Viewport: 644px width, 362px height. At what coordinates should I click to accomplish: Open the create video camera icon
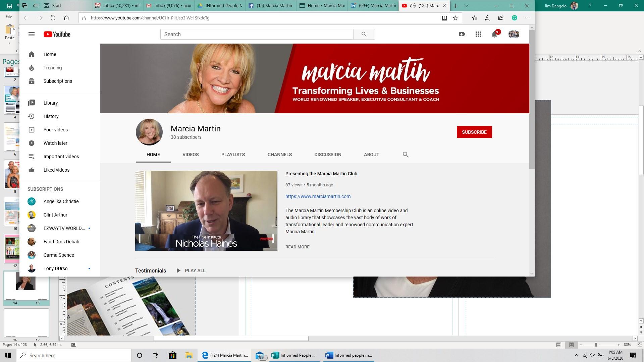pos(462,34)
